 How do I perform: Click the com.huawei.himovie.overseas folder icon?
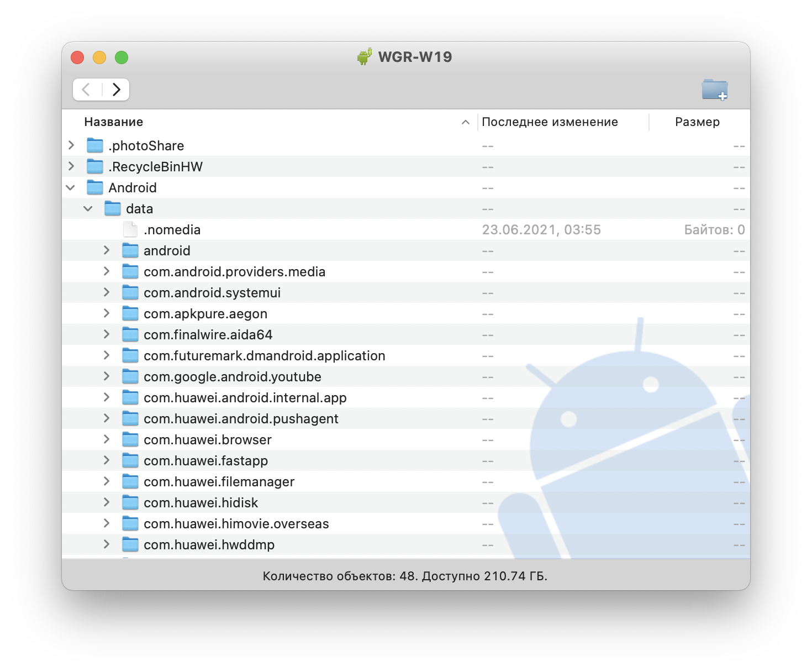[x=130, y=524]
